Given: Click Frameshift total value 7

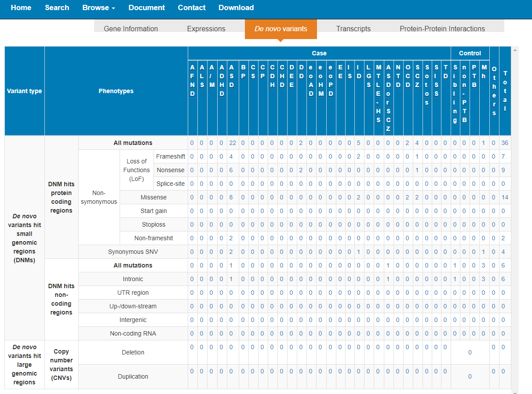Looking at the screenshot, I should pos(503,156).
